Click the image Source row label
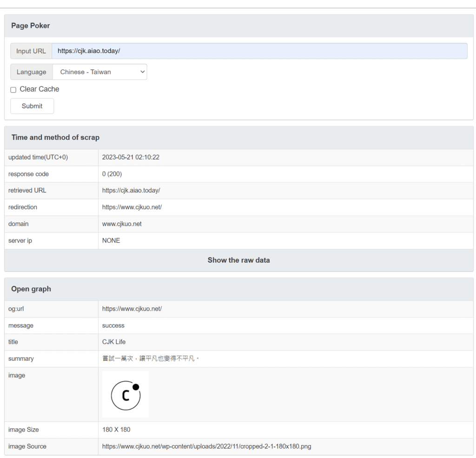This screenshot has height=458, width=476. pyautogui.click(x=27, y=446)
